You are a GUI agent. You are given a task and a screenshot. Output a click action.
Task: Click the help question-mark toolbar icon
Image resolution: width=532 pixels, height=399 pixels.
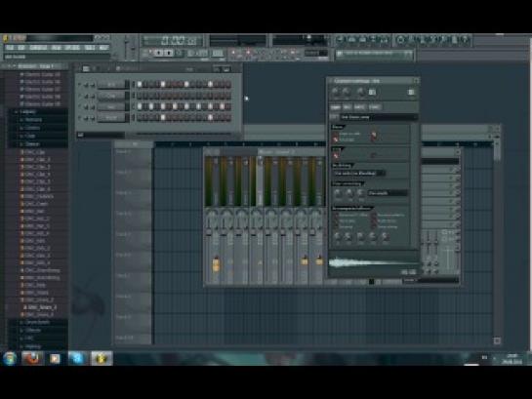pyautogui.click(x=466, y=40)
